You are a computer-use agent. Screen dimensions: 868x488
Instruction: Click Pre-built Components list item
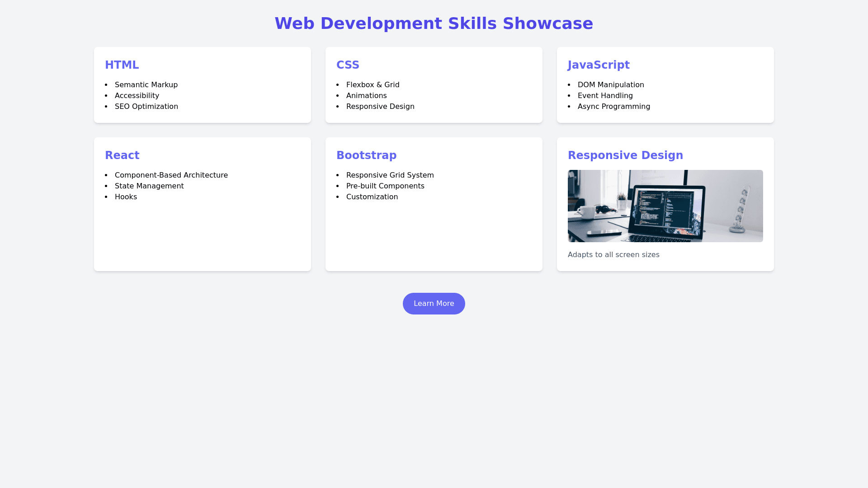tap(385, 186)
